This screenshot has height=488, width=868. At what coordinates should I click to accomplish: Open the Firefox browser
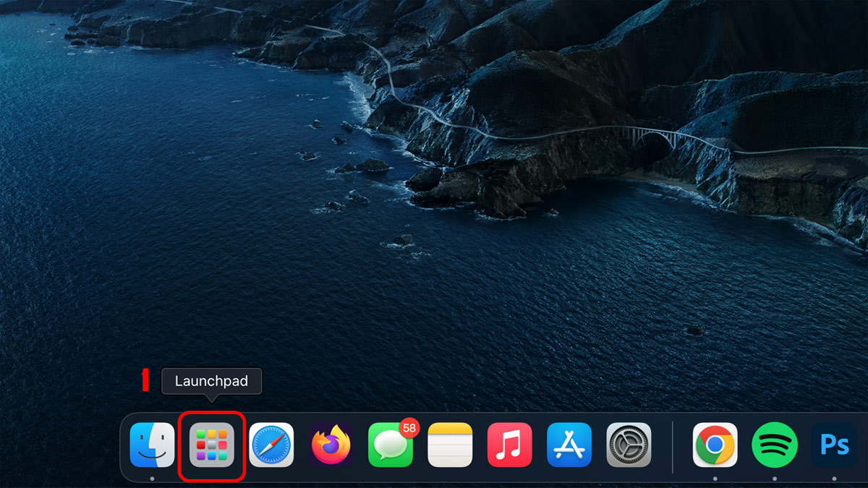click(x=331, y=445)
